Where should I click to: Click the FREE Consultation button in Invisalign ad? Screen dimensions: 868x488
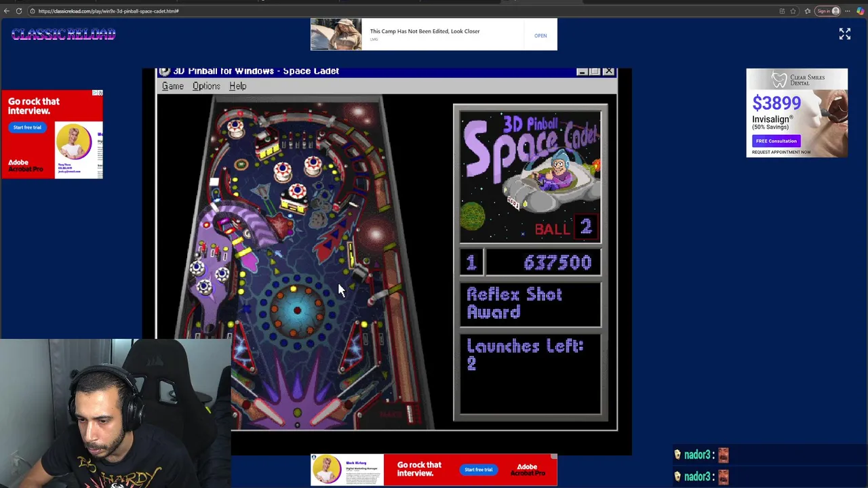776,141
